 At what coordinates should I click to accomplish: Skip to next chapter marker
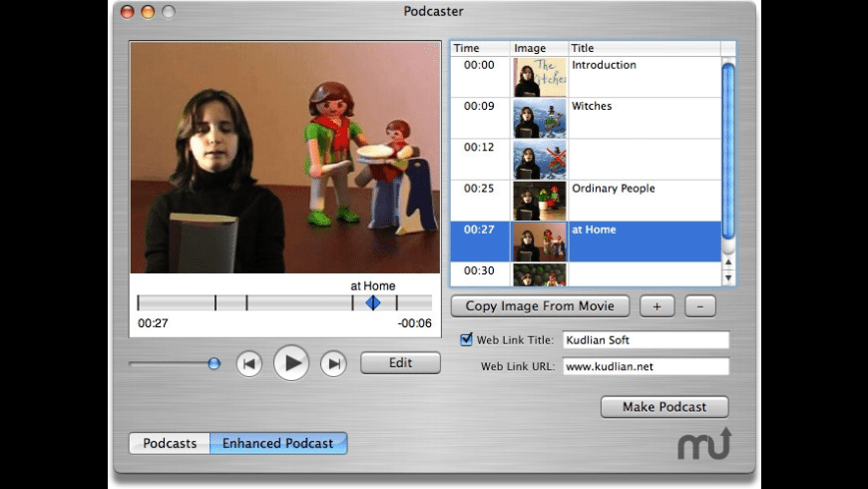click(x=333, y=364)
